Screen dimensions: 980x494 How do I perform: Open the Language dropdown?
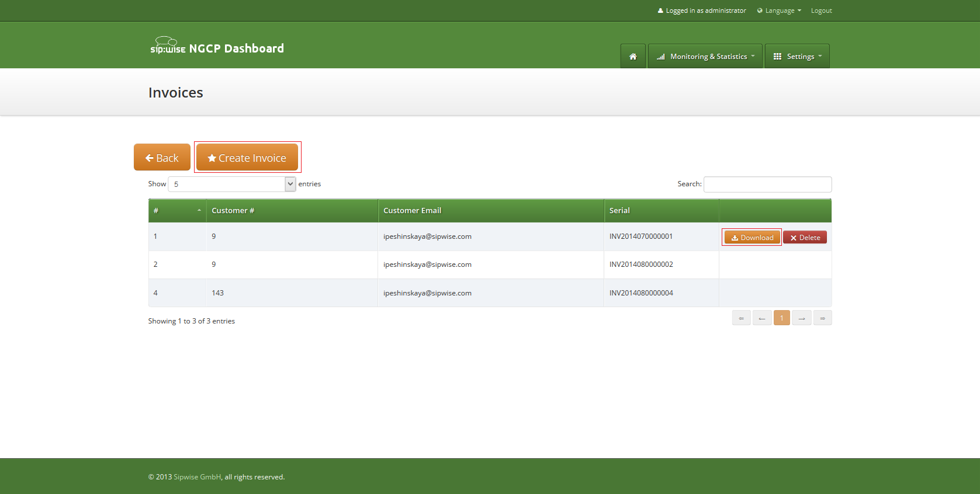point(780,11)
